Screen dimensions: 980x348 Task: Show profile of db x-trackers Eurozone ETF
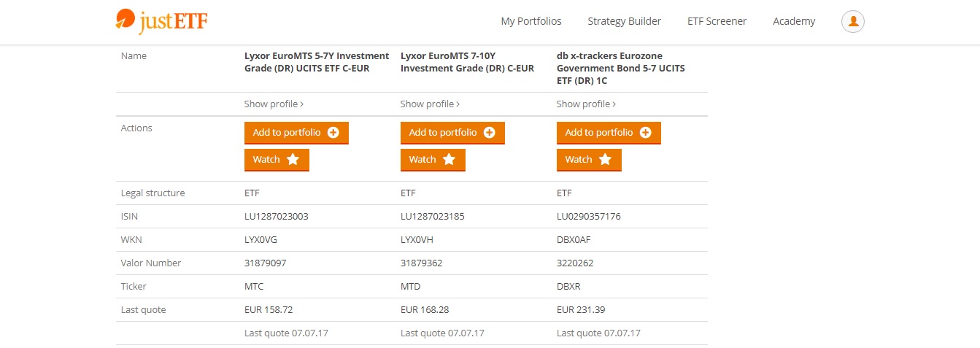click(x=586, y=104)
